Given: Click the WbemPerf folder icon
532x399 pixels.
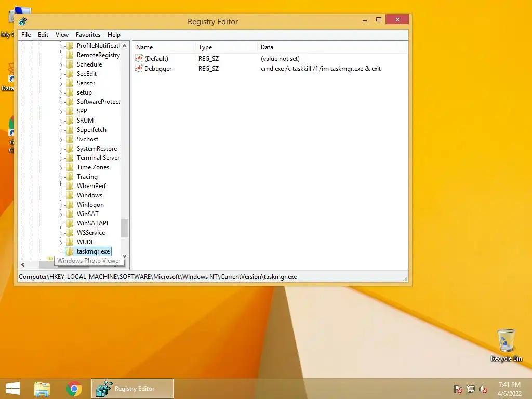Looking at the screenshot, I should [x=70, y=186].
